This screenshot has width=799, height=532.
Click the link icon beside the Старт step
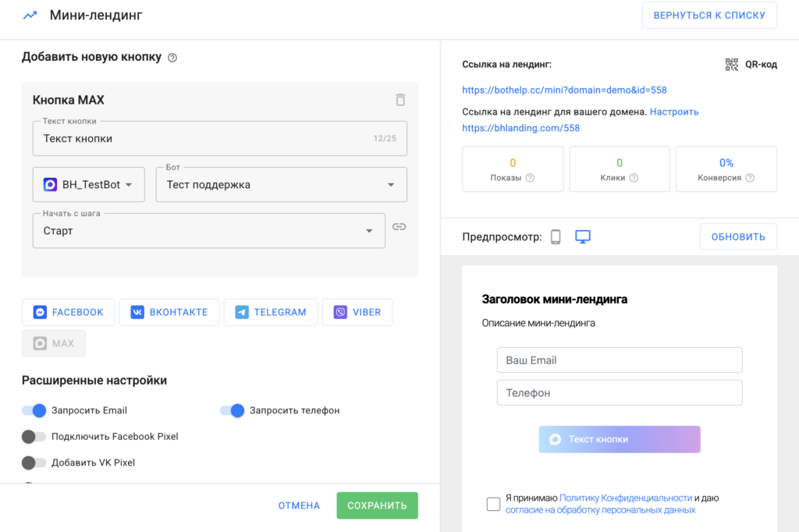399,226
